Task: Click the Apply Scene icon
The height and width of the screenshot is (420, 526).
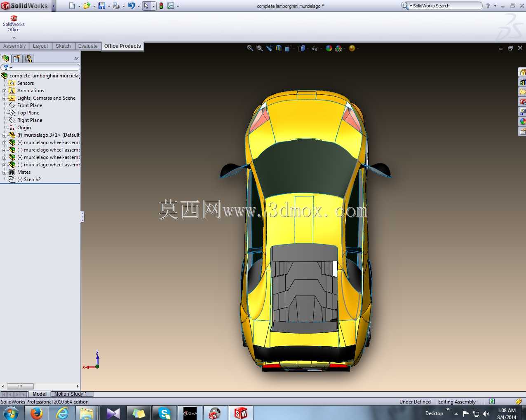Action: point(338,48)
